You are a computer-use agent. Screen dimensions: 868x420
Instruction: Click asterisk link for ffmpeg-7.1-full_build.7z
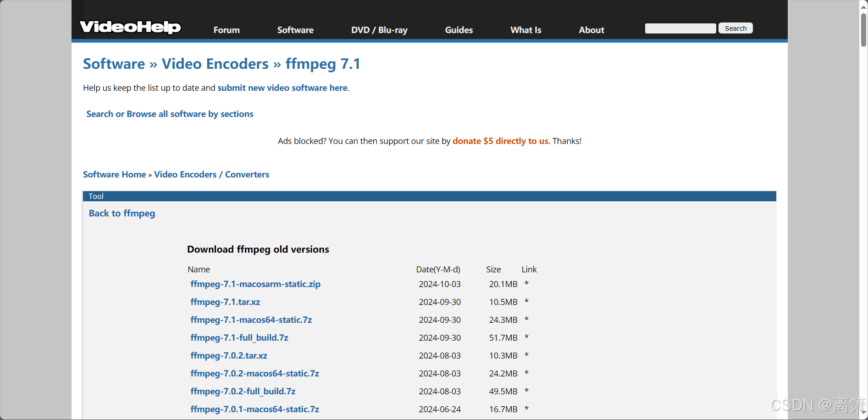coord(526,337)
